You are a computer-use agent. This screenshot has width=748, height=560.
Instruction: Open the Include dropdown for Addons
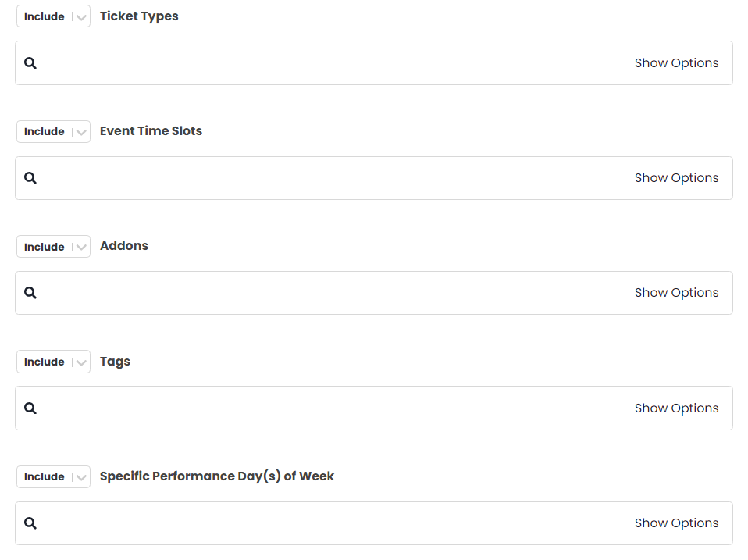tap(53, 246)
